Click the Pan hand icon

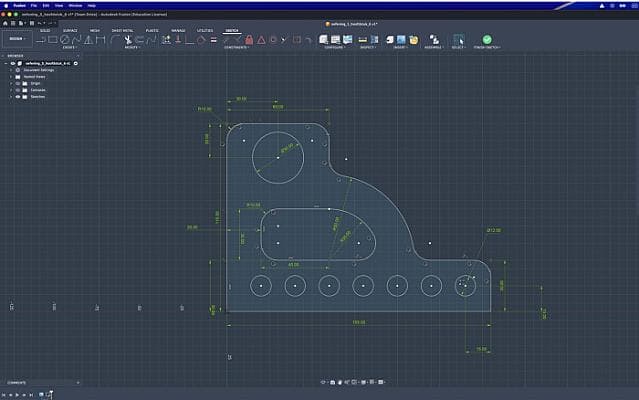[339, 382]
